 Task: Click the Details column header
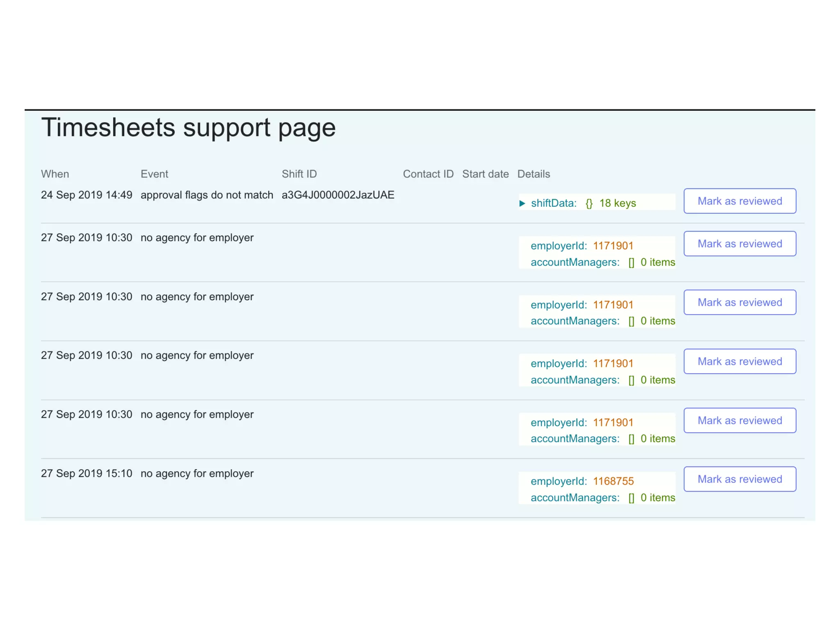pos(533,174)
